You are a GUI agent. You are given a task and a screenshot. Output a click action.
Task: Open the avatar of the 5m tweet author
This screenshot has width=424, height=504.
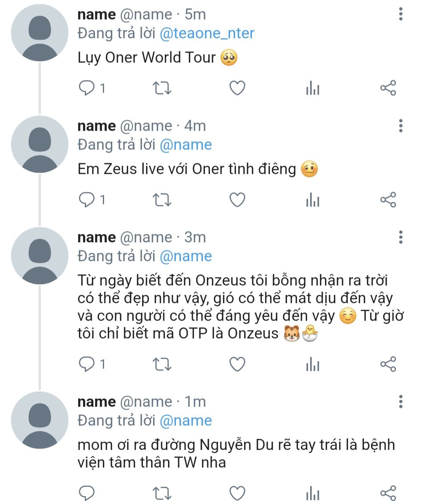(x=40, y=33)
